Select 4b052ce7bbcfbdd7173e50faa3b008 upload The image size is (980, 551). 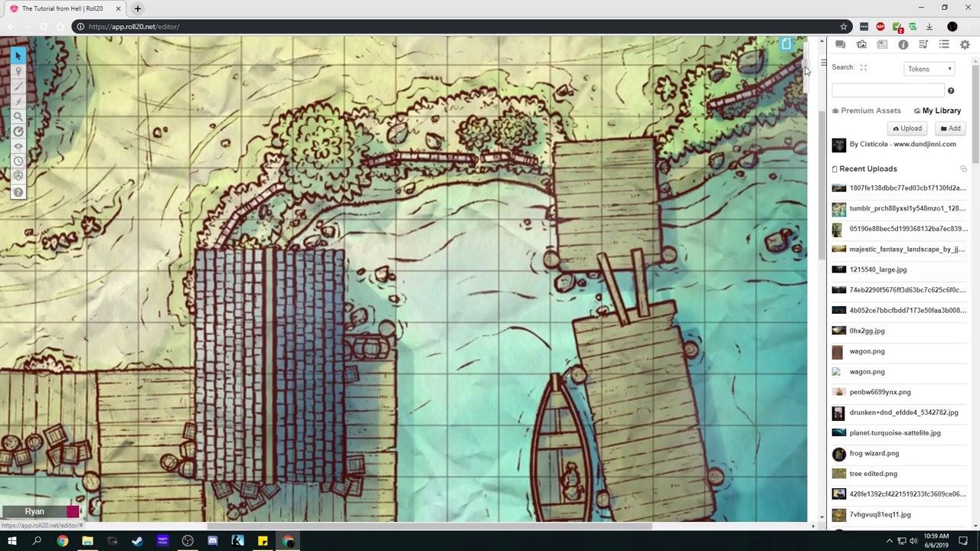coord(899,311)
